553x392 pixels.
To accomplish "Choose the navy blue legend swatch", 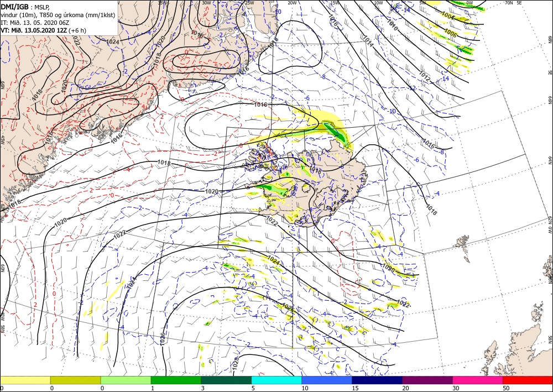I will (377, 380).
